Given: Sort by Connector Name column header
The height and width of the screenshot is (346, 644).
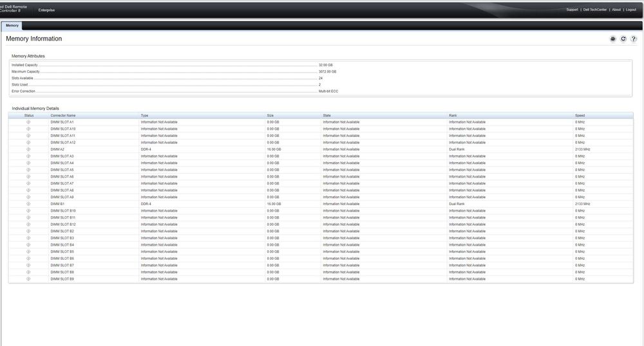Looking at the screenshot, I should coord(63,116).
